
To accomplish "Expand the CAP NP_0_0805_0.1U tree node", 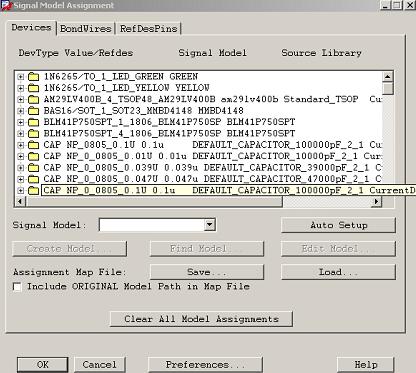I will coord(21,190).
